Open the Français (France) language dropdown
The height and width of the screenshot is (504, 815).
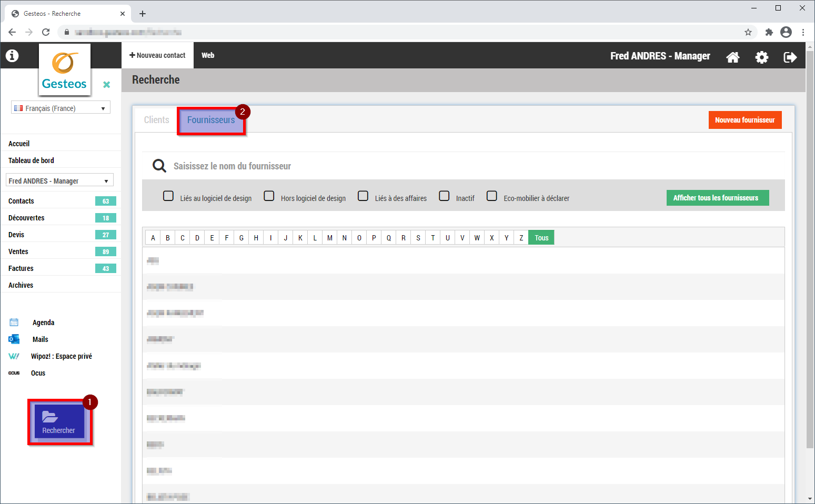(61, 108)
